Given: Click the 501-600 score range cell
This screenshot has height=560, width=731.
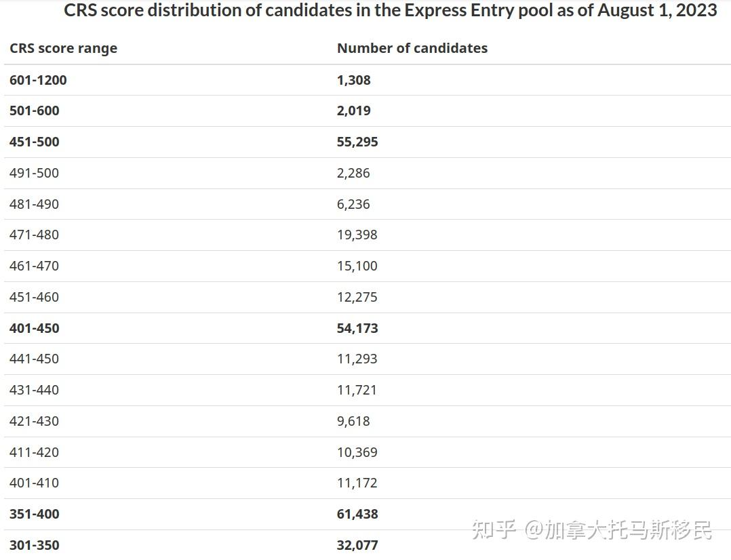Looking at the screenshot, I should [34, 111].
